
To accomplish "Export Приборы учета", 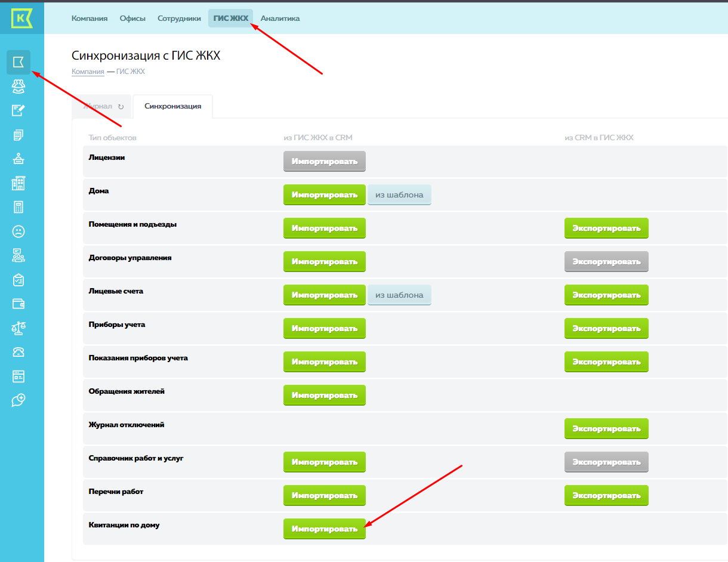I will click(606, 328).
